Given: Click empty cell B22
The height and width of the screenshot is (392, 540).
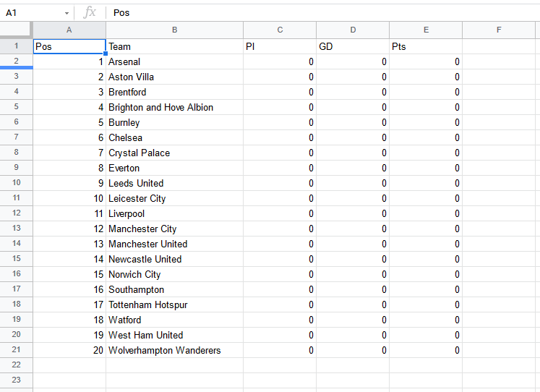Looking at the screenshot, I should point(175,365).
